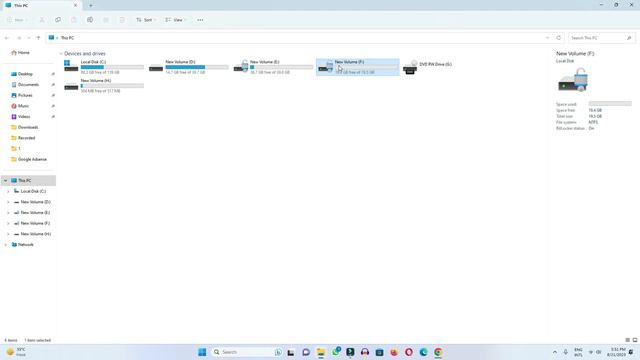The width and height of the screenshot is (640, 360).
Task: Expand New Volume (H:) in navigation tree
Action: [x=8, y=234]
